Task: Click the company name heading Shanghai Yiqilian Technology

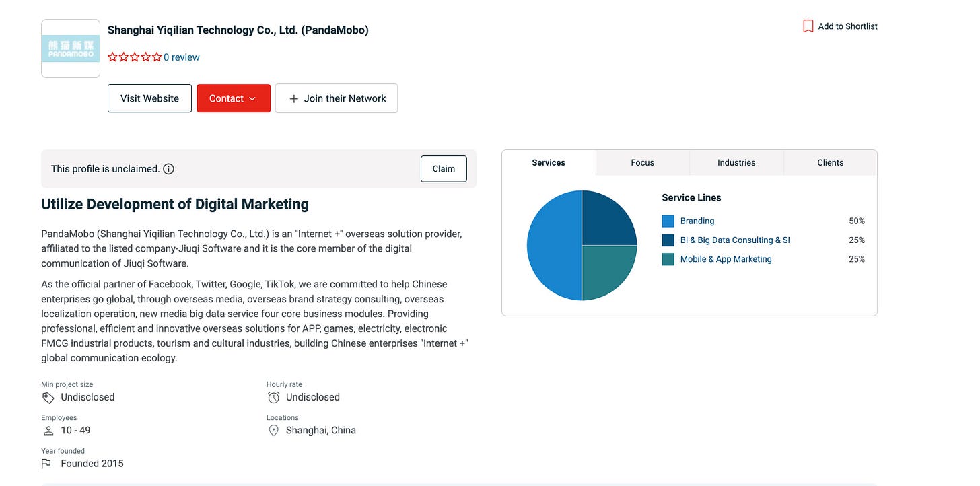Action: click(x=238, y=30)
